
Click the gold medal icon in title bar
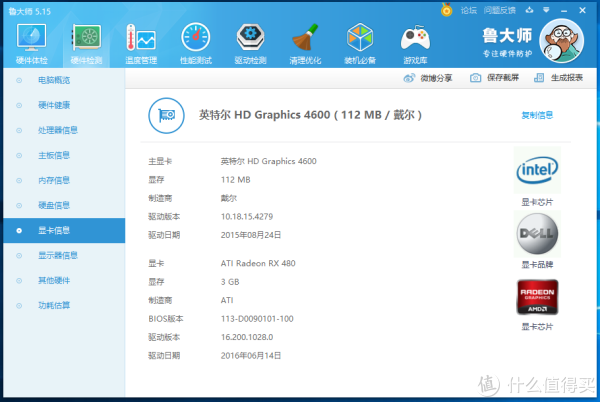pyautogui.click(x=446, y=10)
